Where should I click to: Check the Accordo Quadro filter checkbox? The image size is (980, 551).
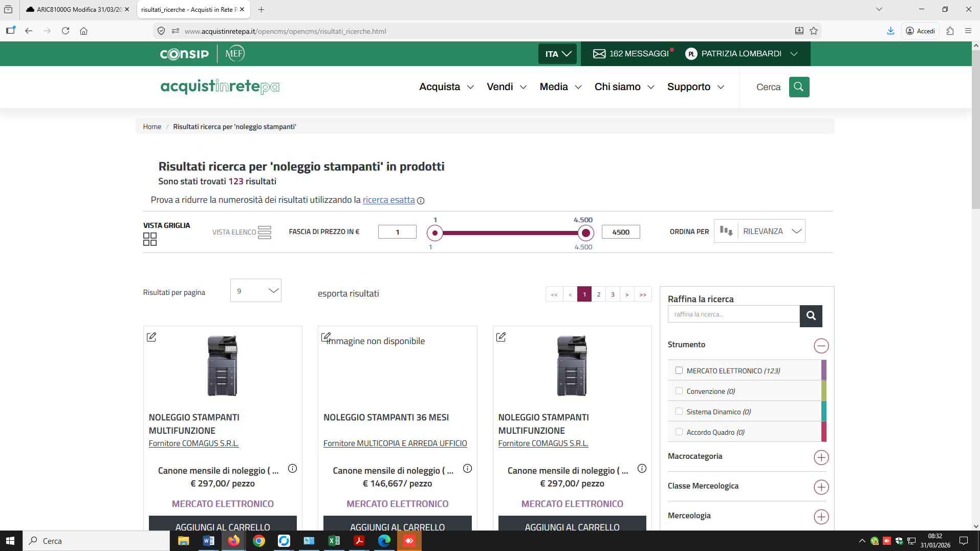tap(679, 432)
